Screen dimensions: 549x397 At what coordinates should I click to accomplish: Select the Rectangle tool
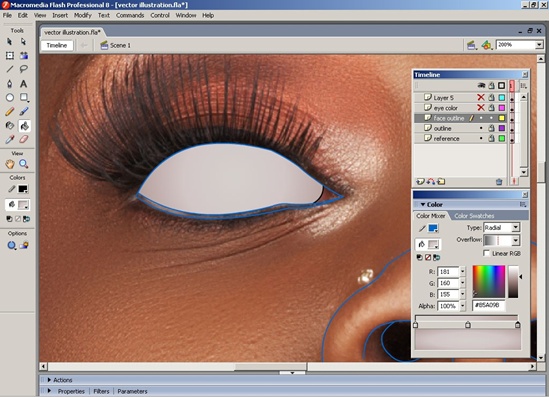pyautogui.click(x=24, y=97)
